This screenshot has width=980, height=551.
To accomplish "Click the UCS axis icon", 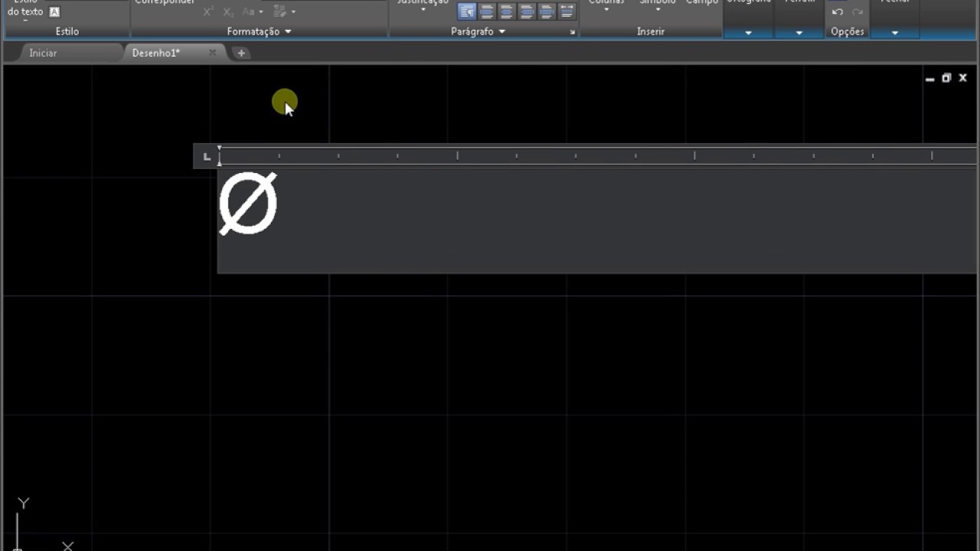I will pos(44,524).
